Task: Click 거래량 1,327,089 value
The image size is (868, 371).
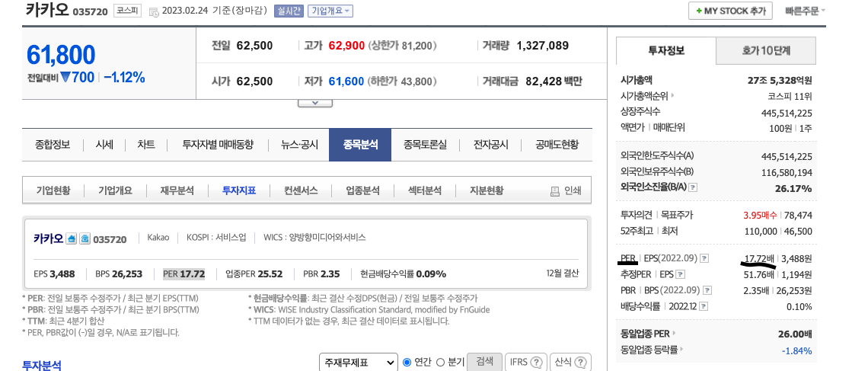Action: point(542,46)
